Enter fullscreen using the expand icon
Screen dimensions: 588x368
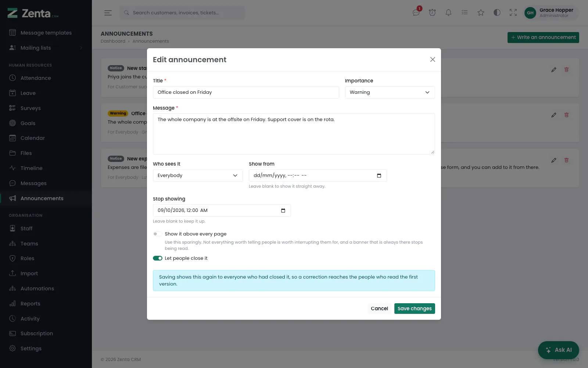(513, 13)
